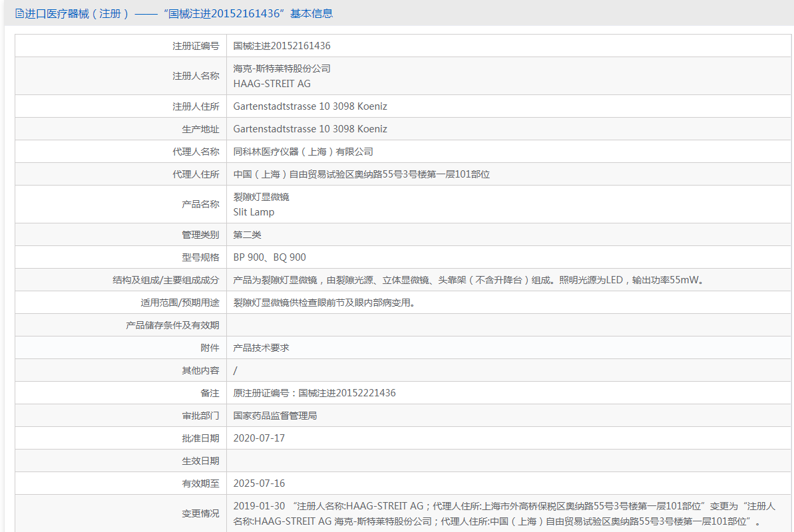Click the registration number 国械注进20152161436 value
This screenshot has height=532, width=794.
coord(281,45)
